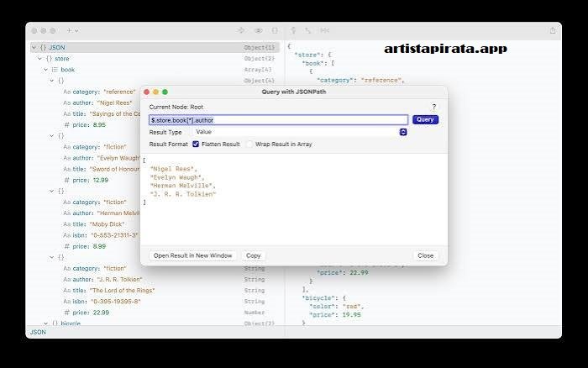Click the question mark help icon in the dialog

click(x=434, y=107)
